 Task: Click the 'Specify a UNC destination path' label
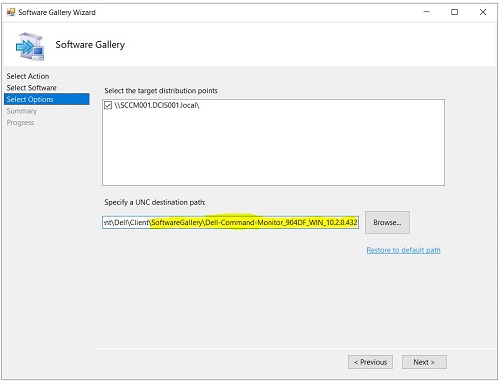(155, 202)
